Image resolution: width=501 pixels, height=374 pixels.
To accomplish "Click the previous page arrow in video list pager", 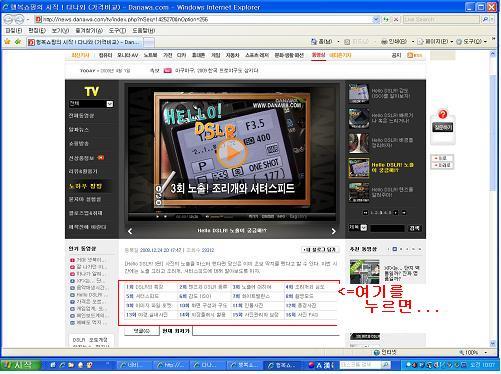I will tap(365, 213).
